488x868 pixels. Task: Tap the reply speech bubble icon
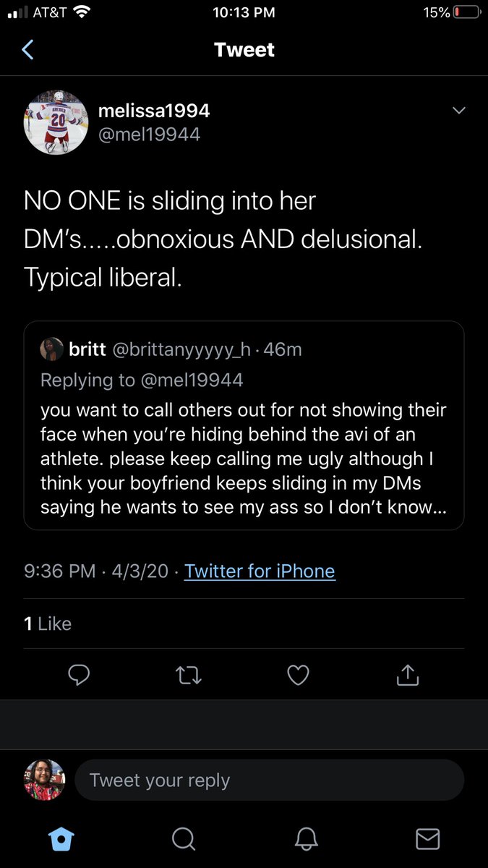tap(79, 675)
